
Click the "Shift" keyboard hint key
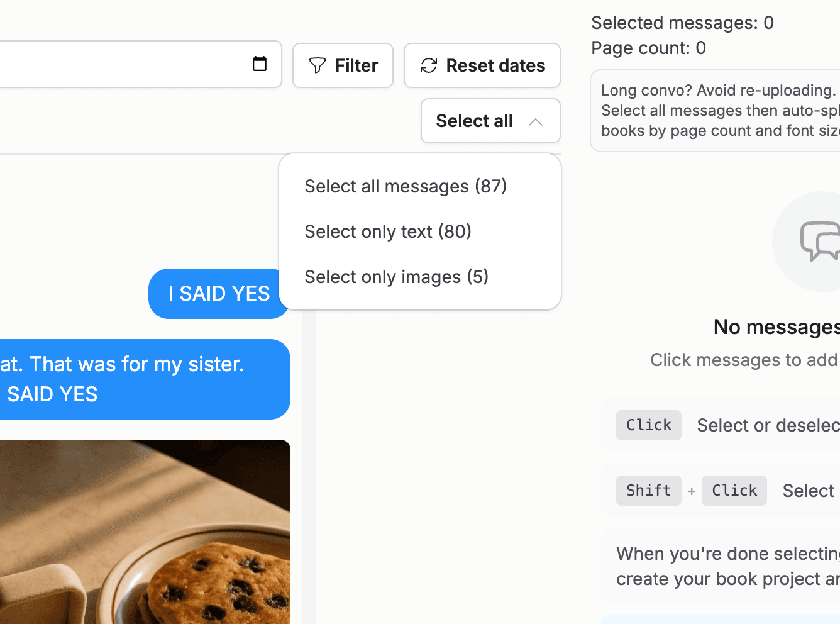[649, 491]
